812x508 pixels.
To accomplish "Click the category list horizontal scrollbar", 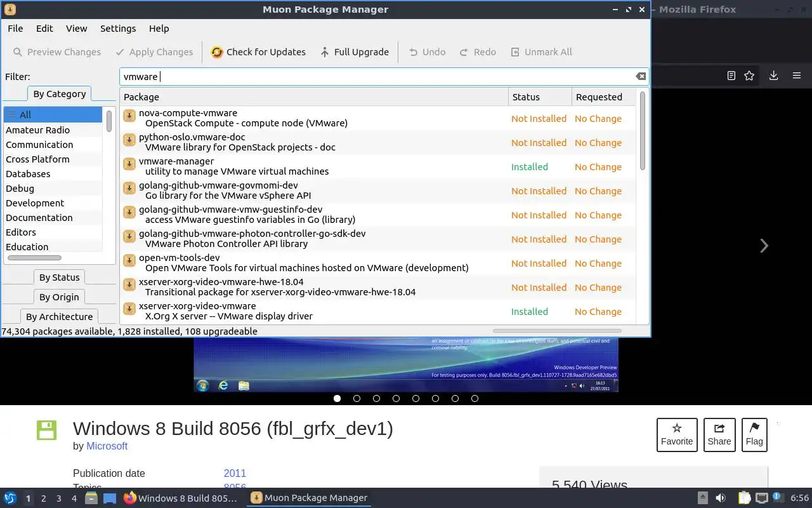I will (34, 258).
